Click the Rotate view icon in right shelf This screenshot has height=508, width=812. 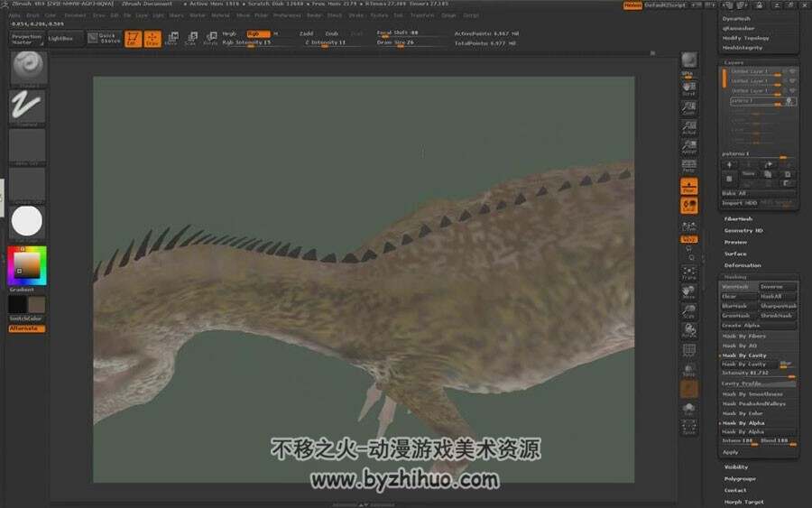tap(688, 331)
